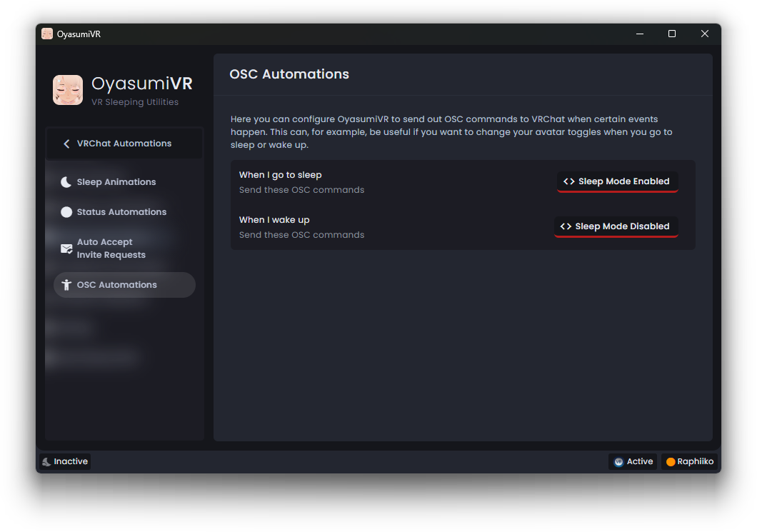Click the VR icon beside Active
The width and height of the screenshot is (757, 532).
pyautogui.click(x=618, y=462)
